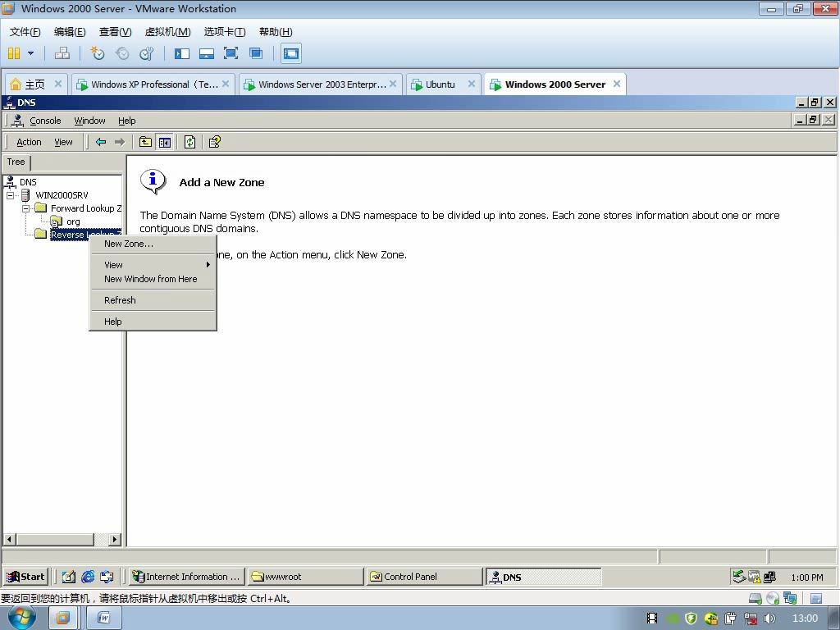The image size is (840, 630).
Task: Collapse the Forward Lookup Zones node
Action: click(25, 208)
